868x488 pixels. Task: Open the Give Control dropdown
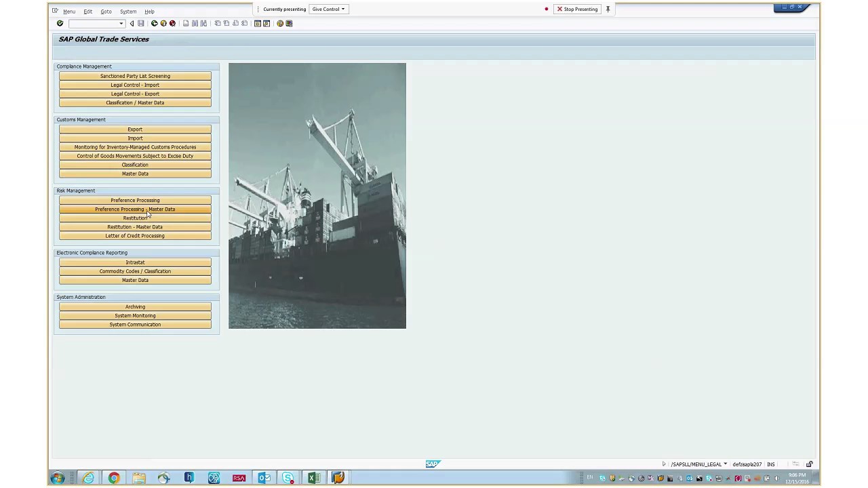328,9
